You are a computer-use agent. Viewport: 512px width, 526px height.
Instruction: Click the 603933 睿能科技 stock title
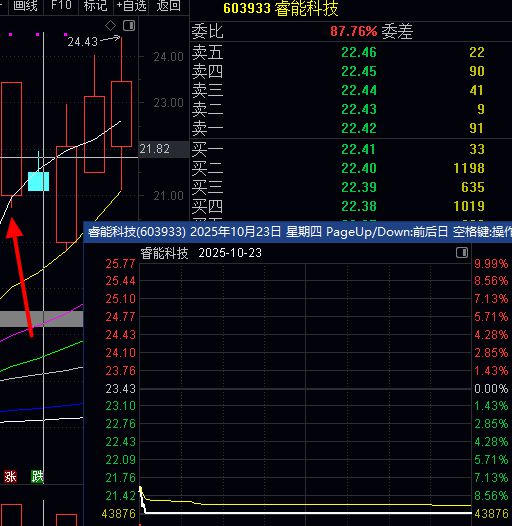[280, 8]
